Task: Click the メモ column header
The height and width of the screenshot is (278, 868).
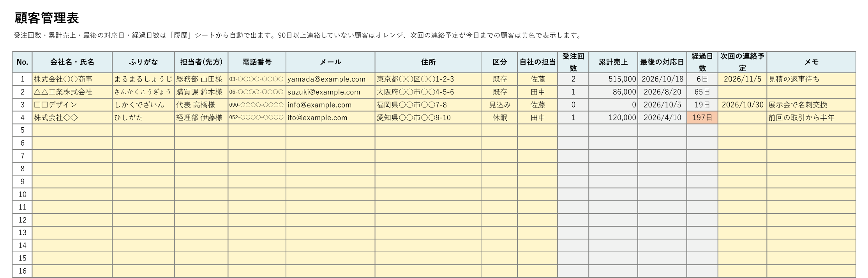Action: [812, 62]
